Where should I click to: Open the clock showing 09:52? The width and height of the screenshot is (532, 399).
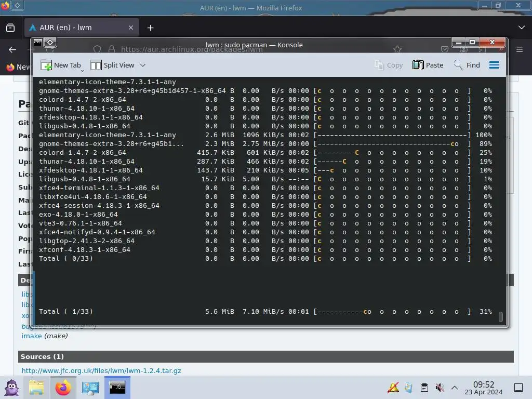pyautogui.click(x=484, y=388)
